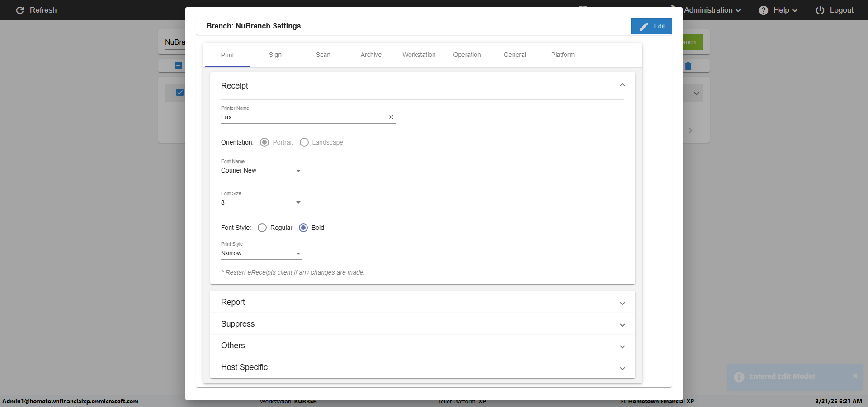The image size is (868, 407).
Task: Click the Logout power icon
Action: click(x=820, y=10)
